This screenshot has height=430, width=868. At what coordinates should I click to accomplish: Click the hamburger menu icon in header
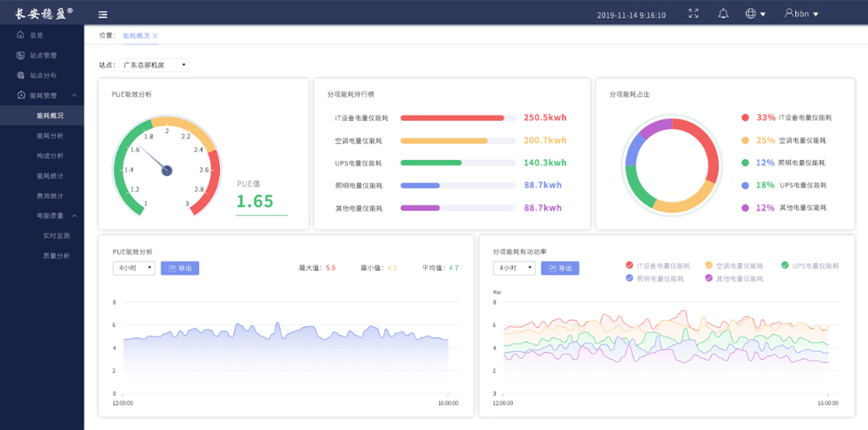[103, 14]
